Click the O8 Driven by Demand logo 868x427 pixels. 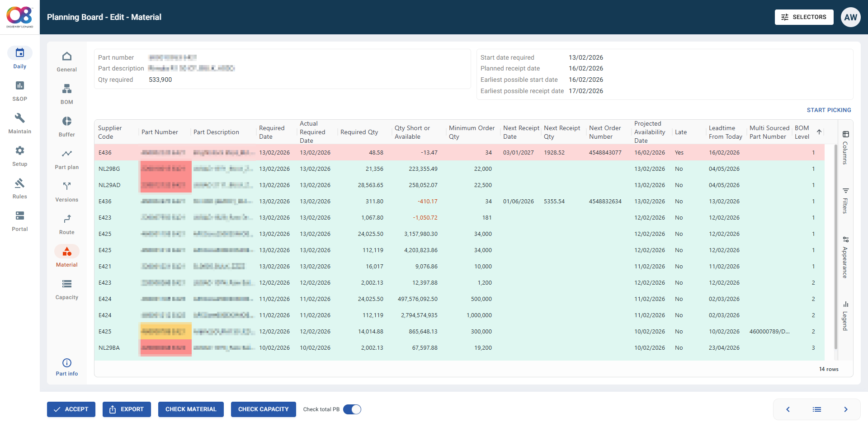click(x=19, y=17)
